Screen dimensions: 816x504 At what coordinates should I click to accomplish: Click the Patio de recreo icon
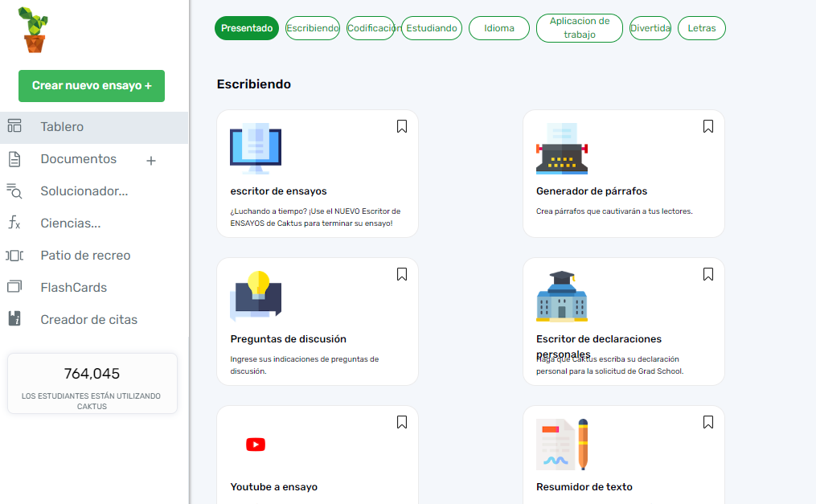point(14,256)
